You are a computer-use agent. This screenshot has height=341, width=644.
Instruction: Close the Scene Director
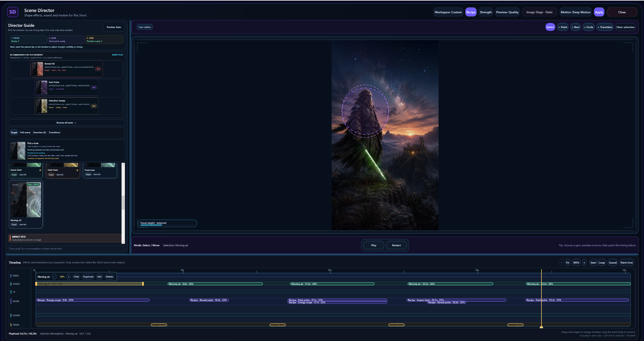[x=622, y=12]
